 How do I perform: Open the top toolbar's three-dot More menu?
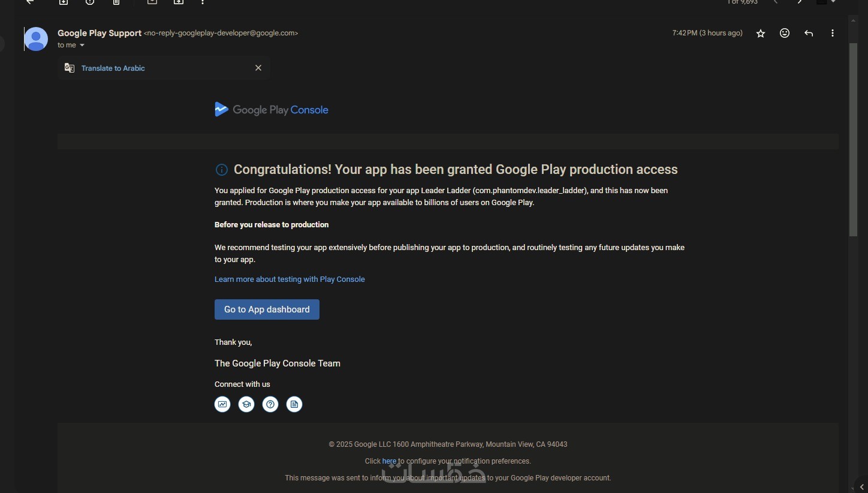(x=203, y=2)
